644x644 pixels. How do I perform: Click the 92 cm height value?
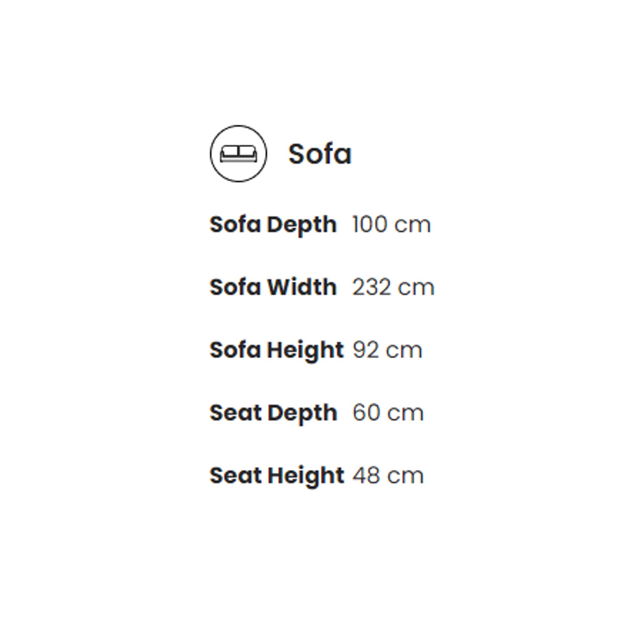click(x=387, y=350)
